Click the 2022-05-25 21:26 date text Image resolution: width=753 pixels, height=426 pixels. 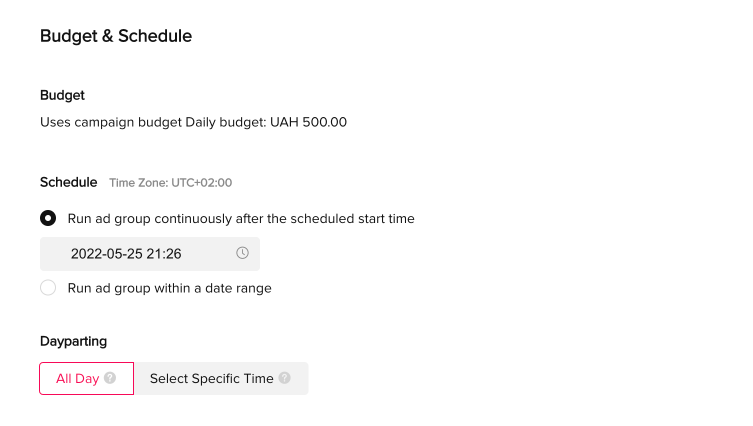(126, 254)
